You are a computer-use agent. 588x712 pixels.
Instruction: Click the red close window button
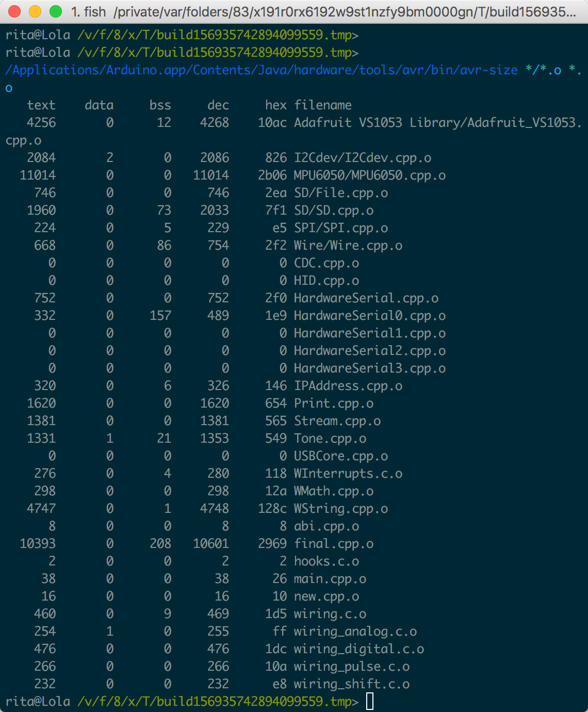(15, 11)
